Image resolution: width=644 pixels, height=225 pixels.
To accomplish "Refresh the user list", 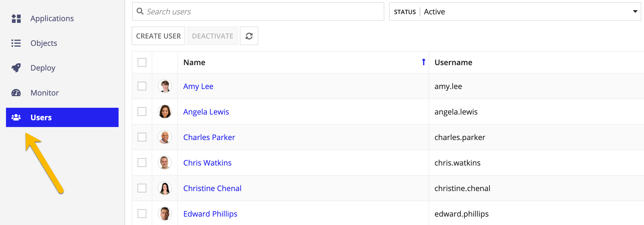I will (249, 36).
